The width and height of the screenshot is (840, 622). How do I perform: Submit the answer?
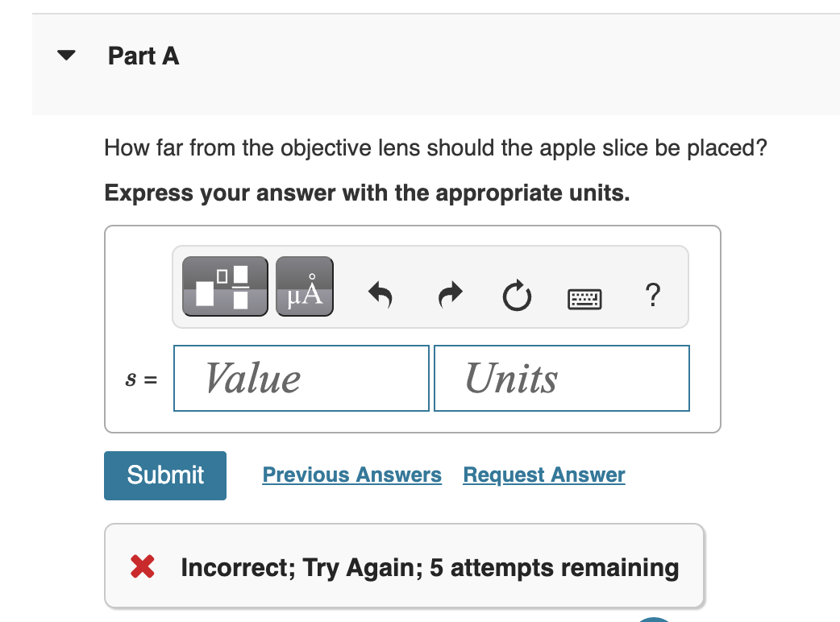pyautogui.click(x=164, y=475)
